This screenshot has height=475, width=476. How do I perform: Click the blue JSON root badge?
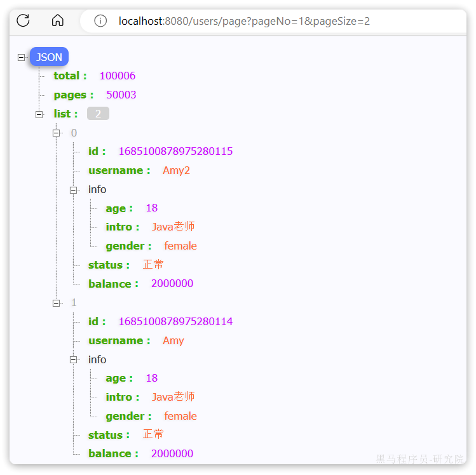tap(49, 57)
